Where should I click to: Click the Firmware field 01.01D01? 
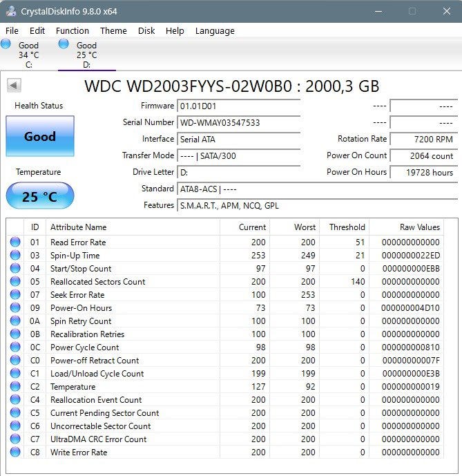(238, 106)
